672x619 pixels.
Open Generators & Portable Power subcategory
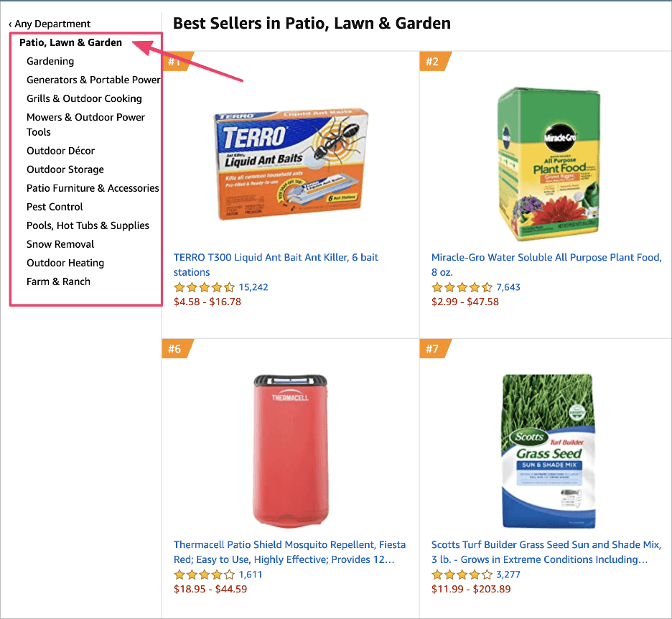click(93, 80)
